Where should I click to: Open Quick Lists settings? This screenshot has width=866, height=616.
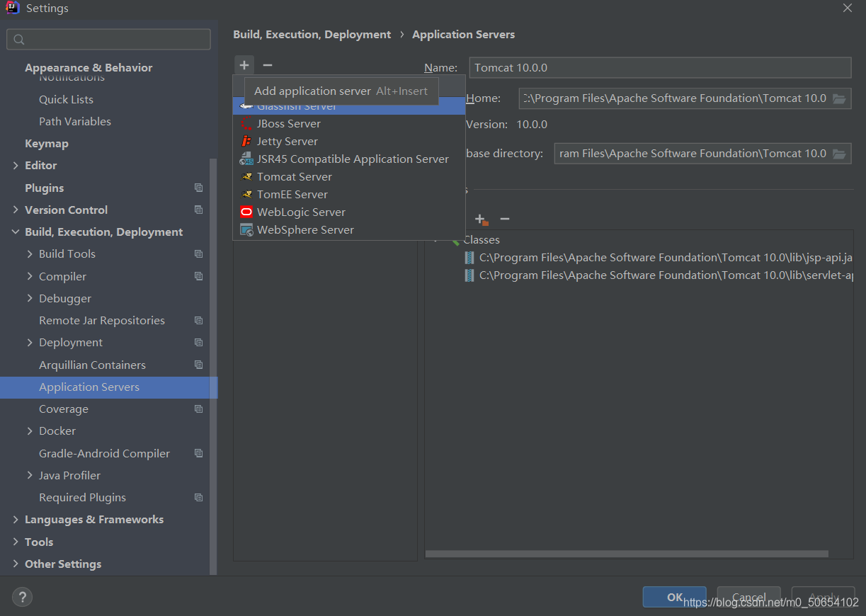click(x=66, y=100)
